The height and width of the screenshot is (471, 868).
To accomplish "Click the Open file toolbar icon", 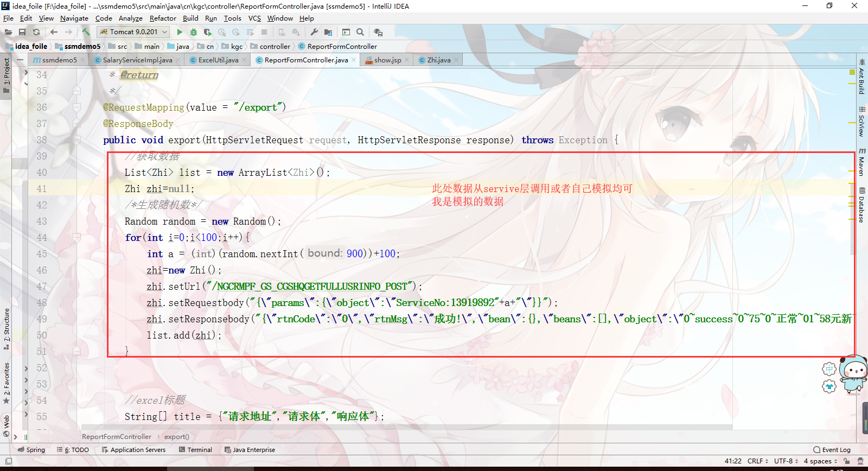I will [x=8, y=32].
